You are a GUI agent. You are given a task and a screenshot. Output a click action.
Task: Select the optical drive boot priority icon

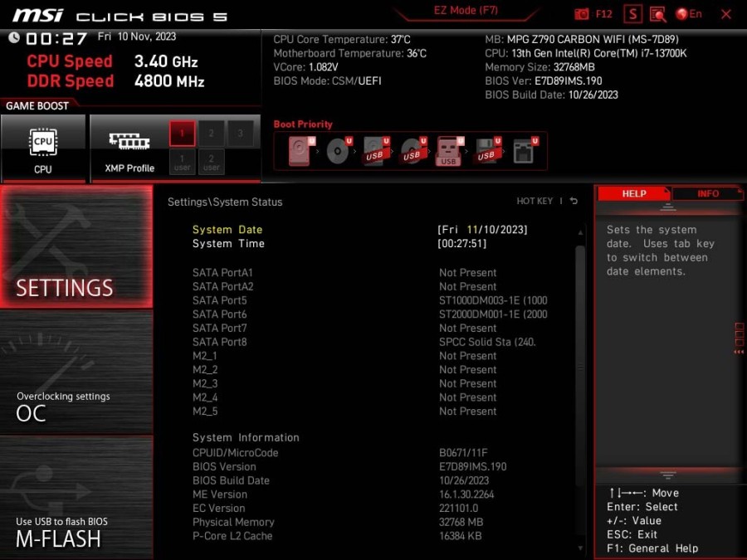339,151
